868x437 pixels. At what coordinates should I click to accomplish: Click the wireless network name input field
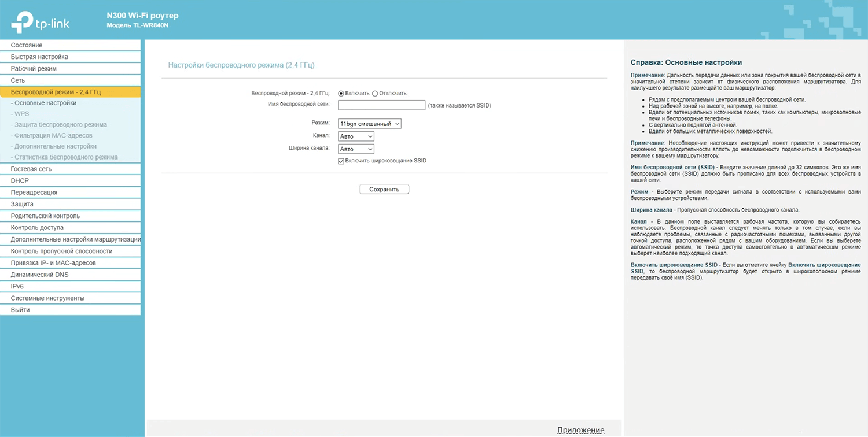click(x=381, y=105)
